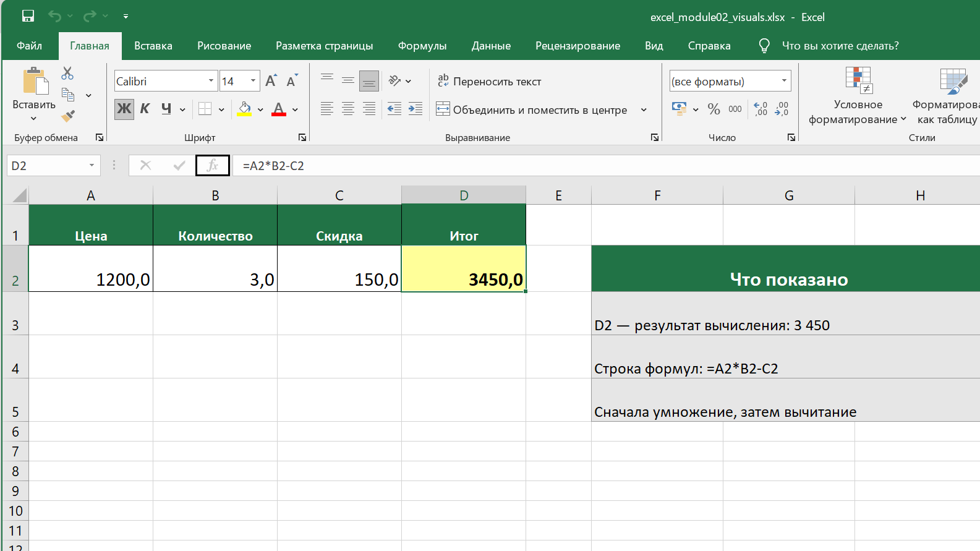Screen dimensions: 980x551
Task: Toggle underline (Ч) formatting
Action: (166, 109)
